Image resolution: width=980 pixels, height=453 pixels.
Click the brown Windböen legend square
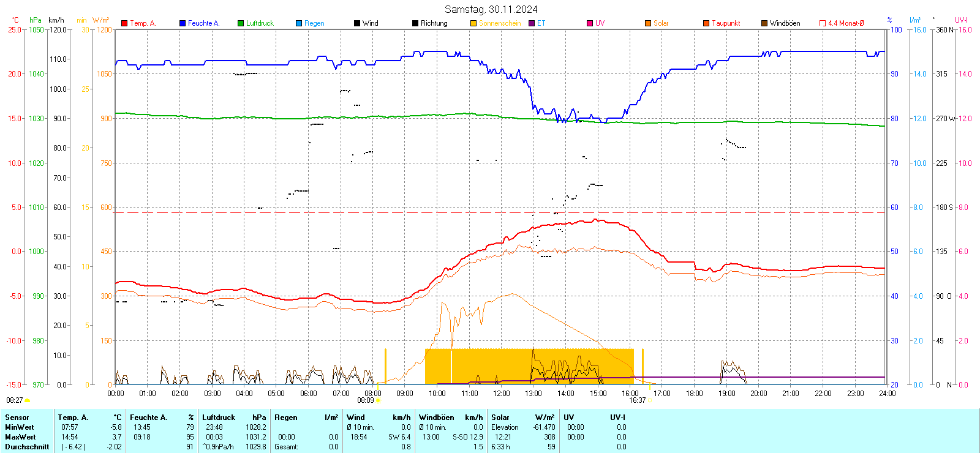click(x=764, y=23)
